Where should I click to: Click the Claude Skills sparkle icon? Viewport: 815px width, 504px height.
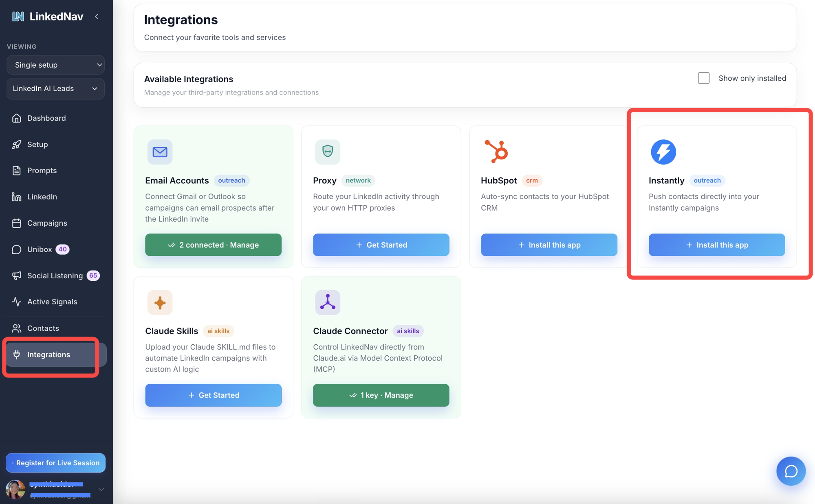coord(160,302)
